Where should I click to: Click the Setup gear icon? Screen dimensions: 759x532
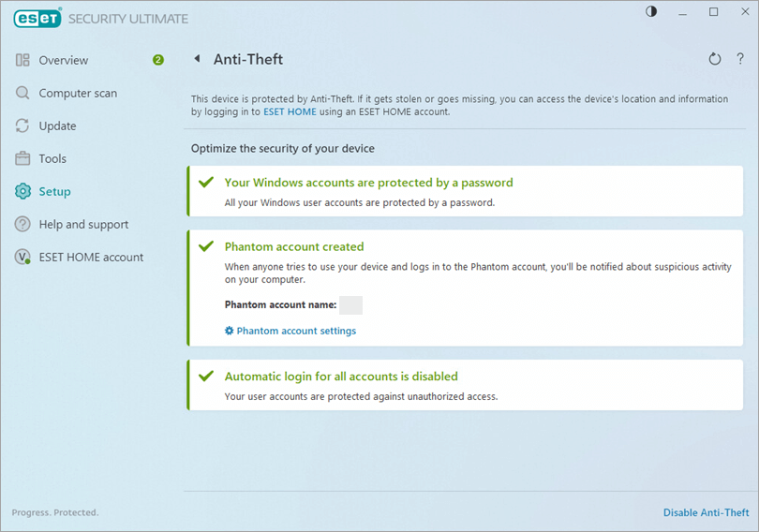point(22,191)
